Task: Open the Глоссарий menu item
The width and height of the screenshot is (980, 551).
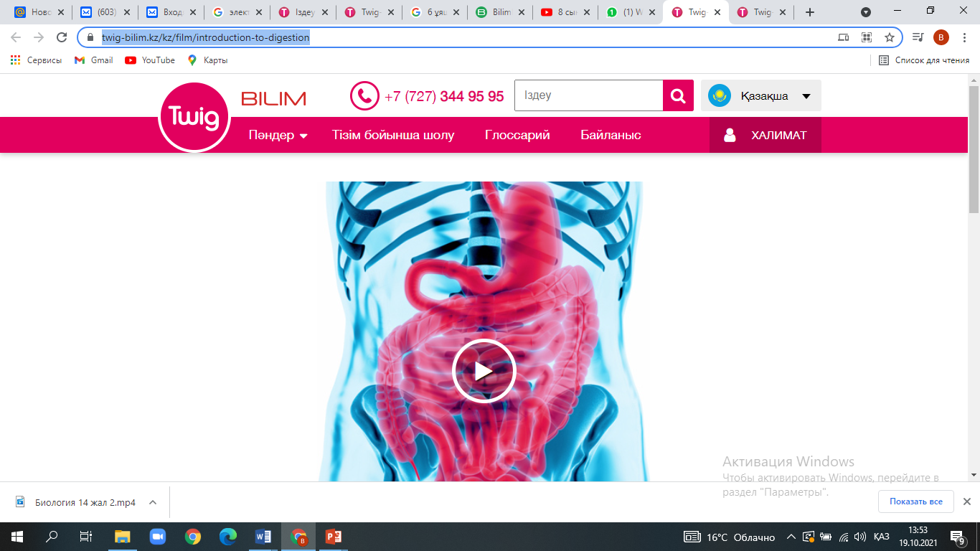Action: tap(517, 135)
